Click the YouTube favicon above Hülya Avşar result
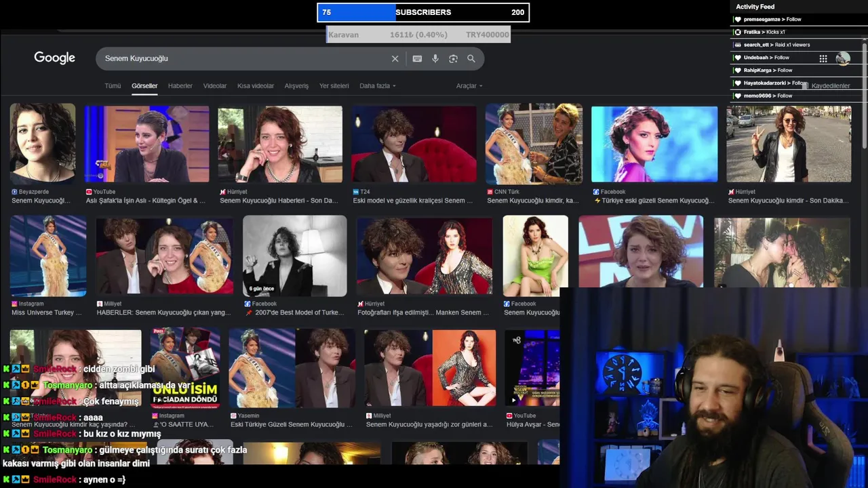The image size is (868, 488). (509, 415)
